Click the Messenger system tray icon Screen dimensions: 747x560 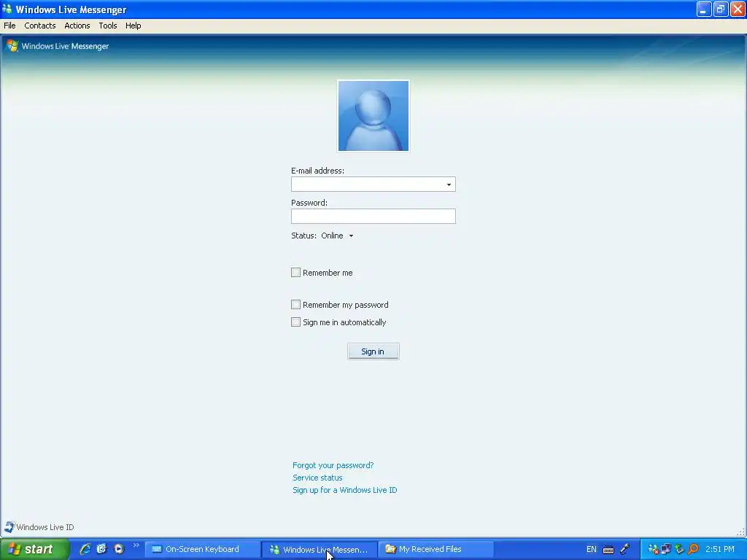(x=653, y=549)
